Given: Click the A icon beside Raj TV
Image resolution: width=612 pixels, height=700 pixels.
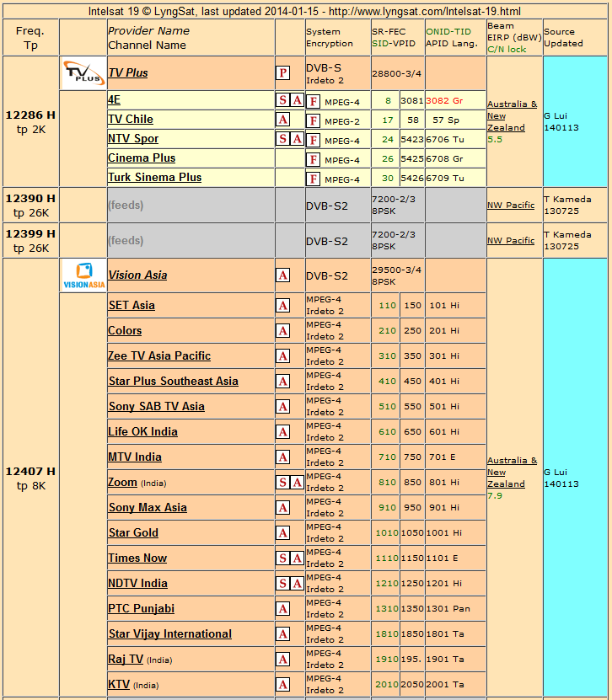Looking at the screenshot, I should pyautogui.click(x=282, y=660).
